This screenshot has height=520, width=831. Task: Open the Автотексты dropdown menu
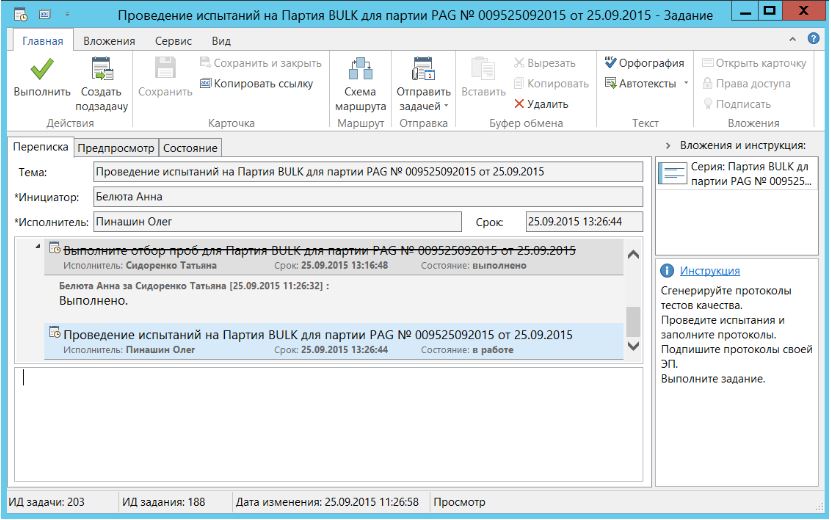(x=686, y=84)
